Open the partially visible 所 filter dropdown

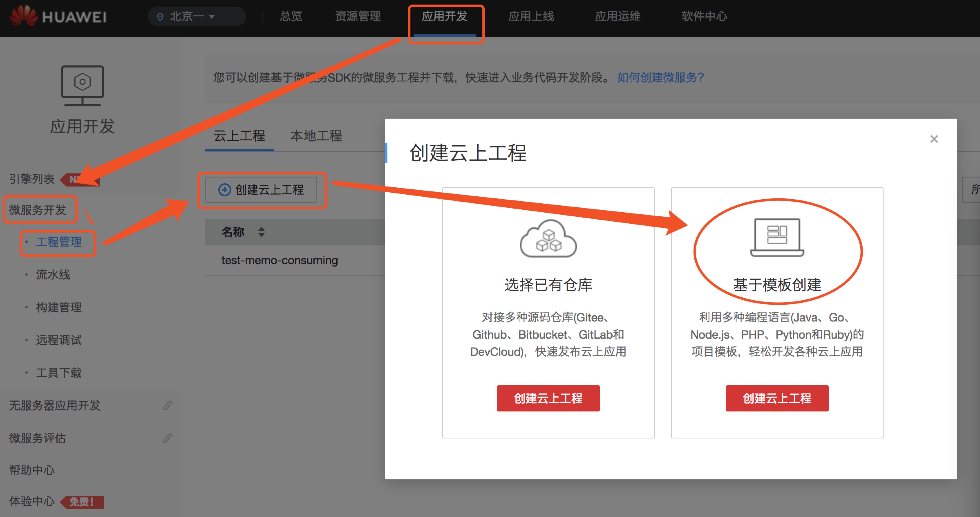[972, 190]
